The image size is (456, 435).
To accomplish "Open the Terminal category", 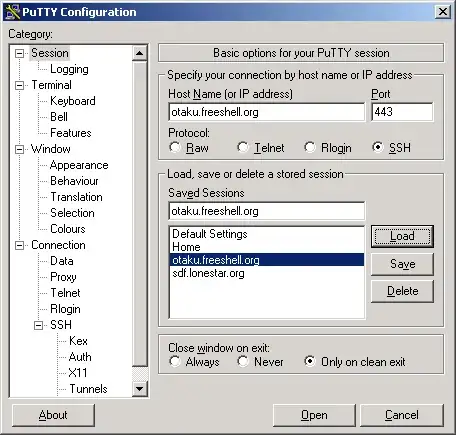I will [51, 85].
